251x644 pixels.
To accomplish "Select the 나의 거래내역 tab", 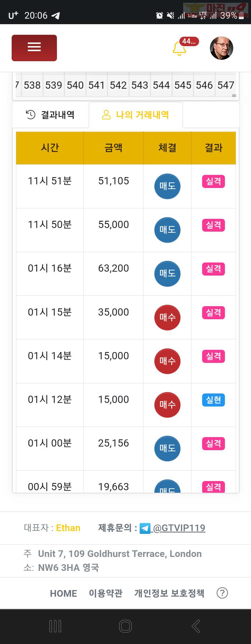I will pyautogui.click(x=136, y=115).
